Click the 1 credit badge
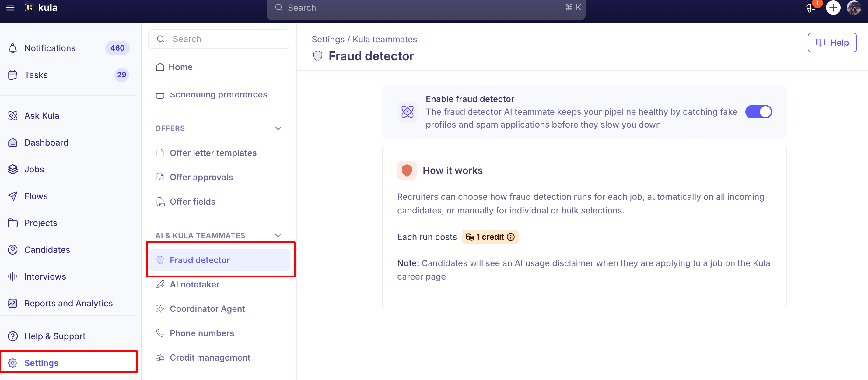868x380 pixels. tap(490, 237)
